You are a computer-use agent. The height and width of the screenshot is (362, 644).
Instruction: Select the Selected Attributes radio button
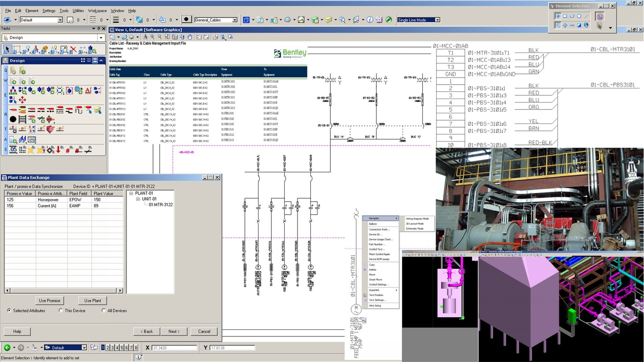tap(9, 311)
